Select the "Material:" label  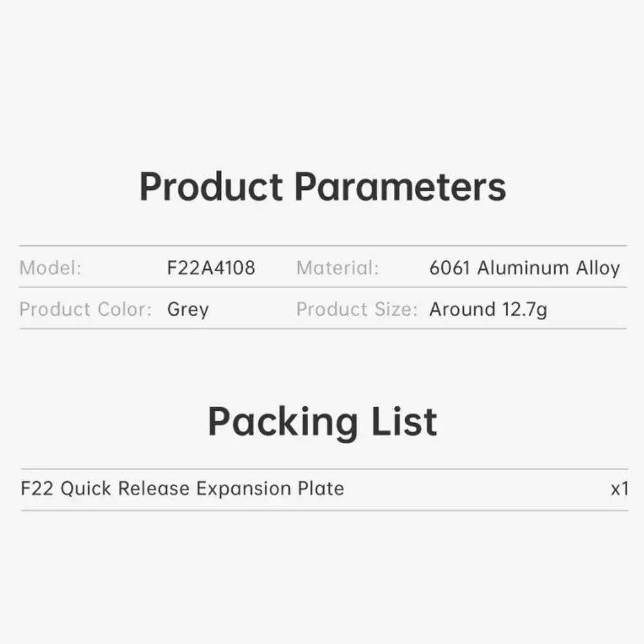(x=337, y=268)
